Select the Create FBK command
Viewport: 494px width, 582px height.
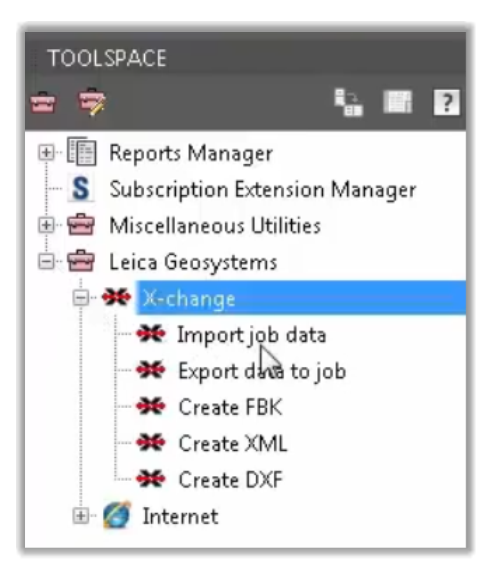click(230, 407)
